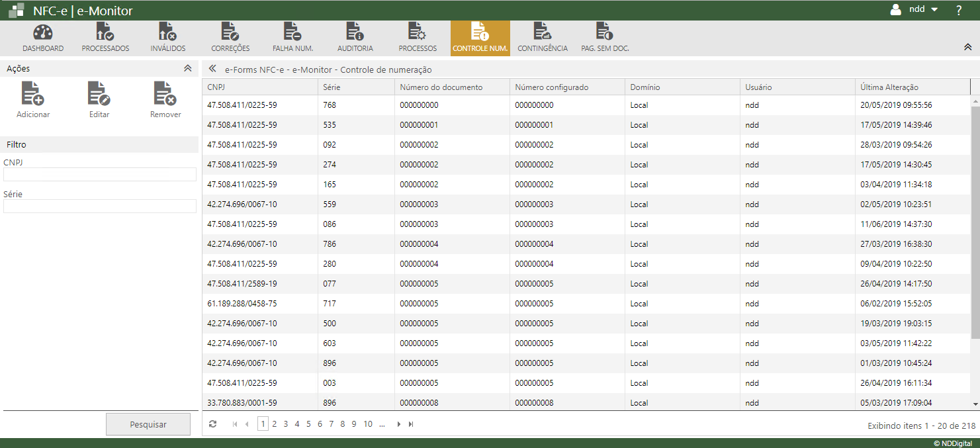
Task: Open the Correções document icon
Action: pos(230,32)
